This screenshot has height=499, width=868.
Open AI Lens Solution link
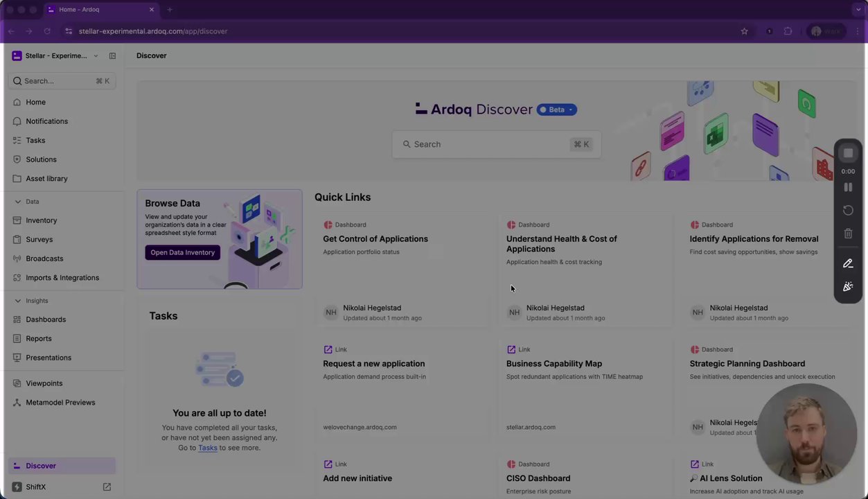point(726,478)
